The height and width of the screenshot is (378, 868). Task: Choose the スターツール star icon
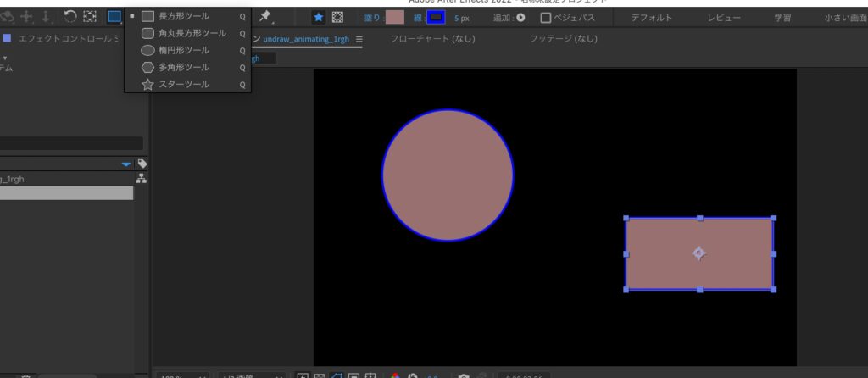point(148,84)
